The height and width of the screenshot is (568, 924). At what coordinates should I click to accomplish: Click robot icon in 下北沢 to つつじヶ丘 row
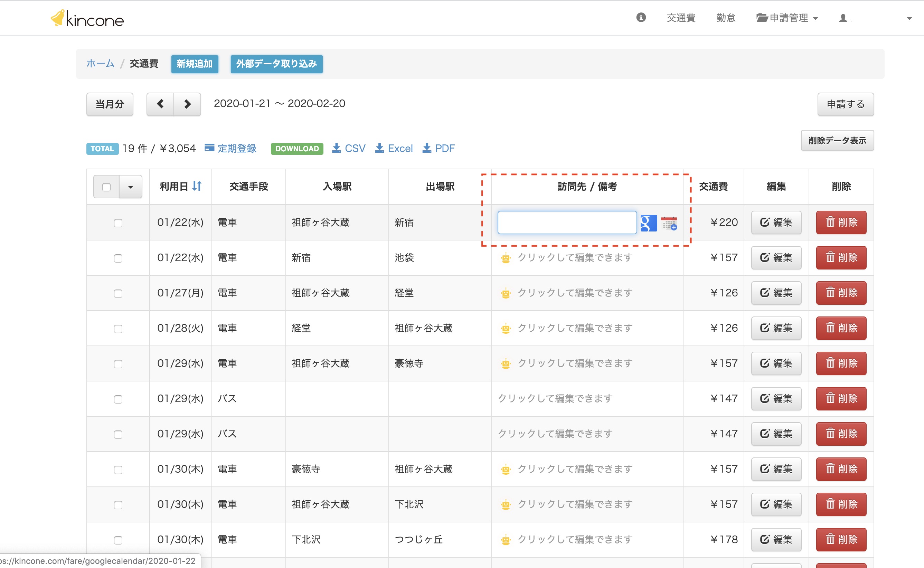coord(506,540)
